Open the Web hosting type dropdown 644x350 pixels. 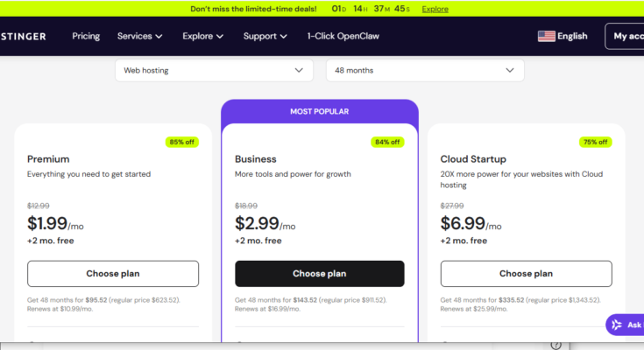214,70
